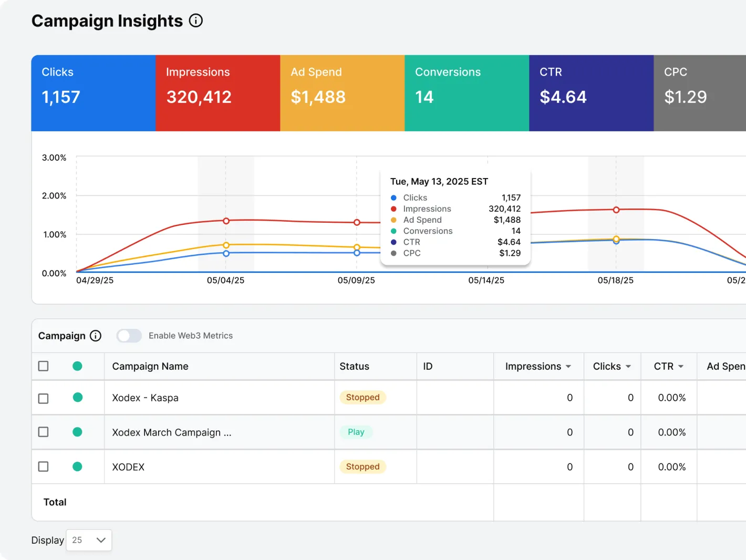Select the CPC metric card
This screenshot has width=746, height=560.
point(700,93)
